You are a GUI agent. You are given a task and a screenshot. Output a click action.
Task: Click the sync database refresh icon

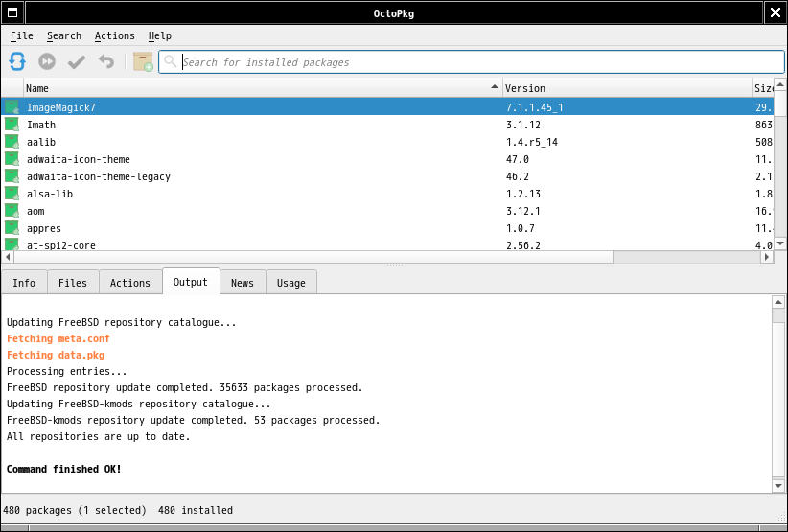17,61
